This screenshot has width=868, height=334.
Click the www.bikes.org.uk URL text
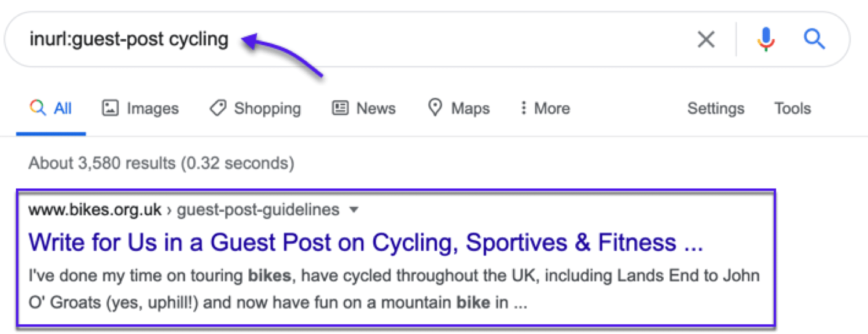coord(95,210)
